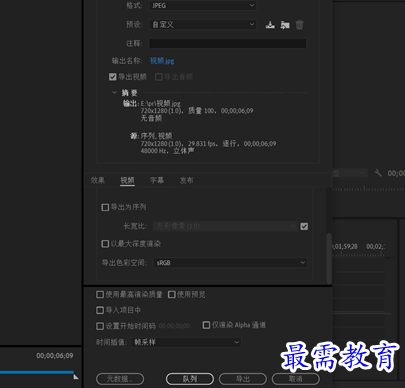The image size is (405, 388).
Task: Switch to the 字幕 tab
Action: 157,180
